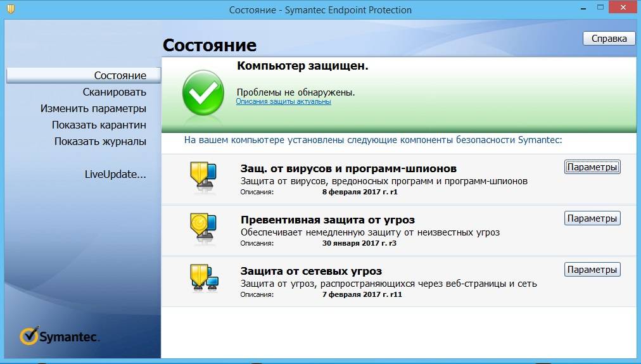Click the large Состояние page heading
641x364 pixels.
tap(209, 45)
